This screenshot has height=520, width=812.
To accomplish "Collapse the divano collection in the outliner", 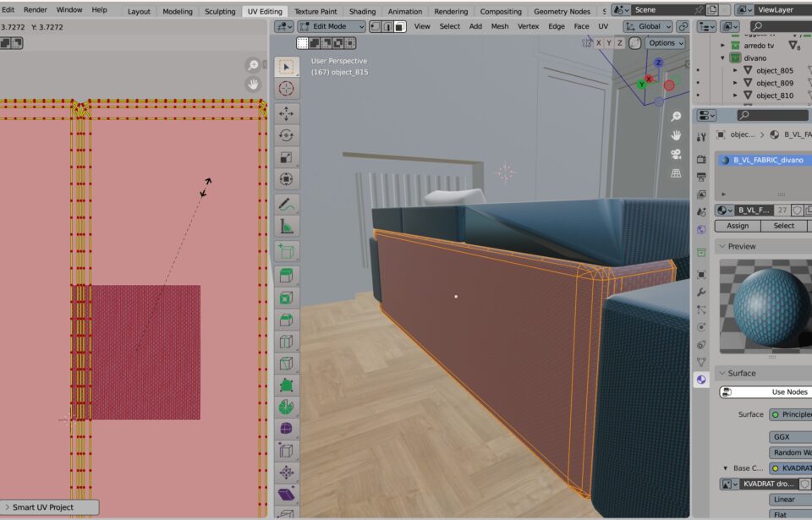I will pos(723,58).
